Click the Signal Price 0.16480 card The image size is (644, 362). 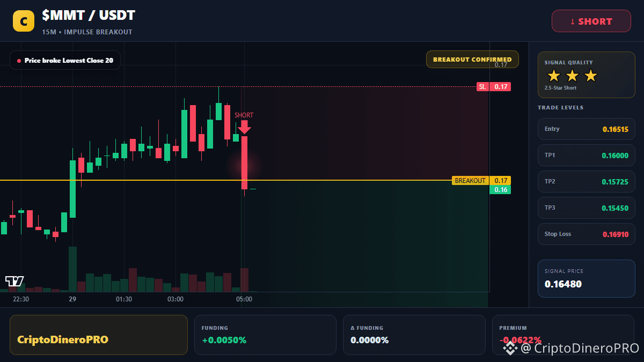point(586,278)
